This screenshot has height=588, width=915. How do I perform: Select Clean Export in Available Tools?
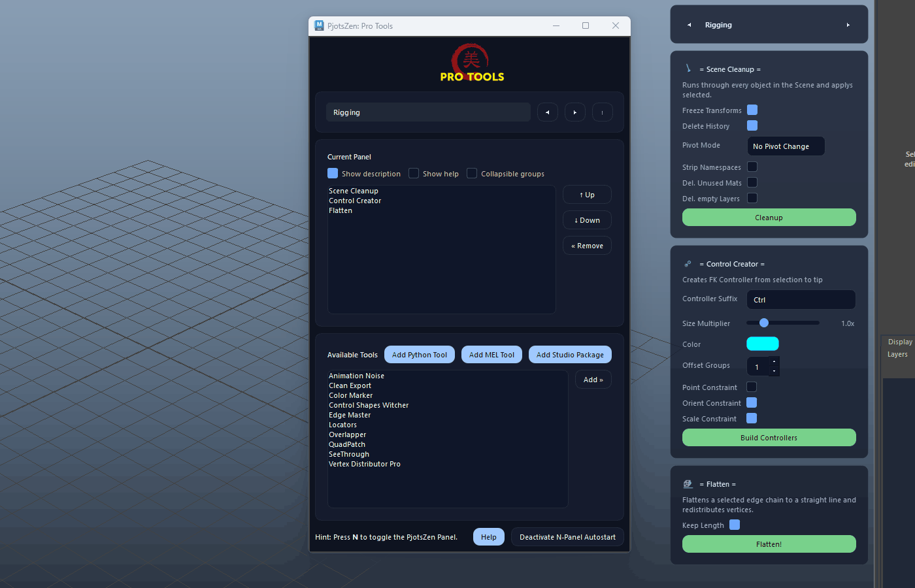[350, 385]
